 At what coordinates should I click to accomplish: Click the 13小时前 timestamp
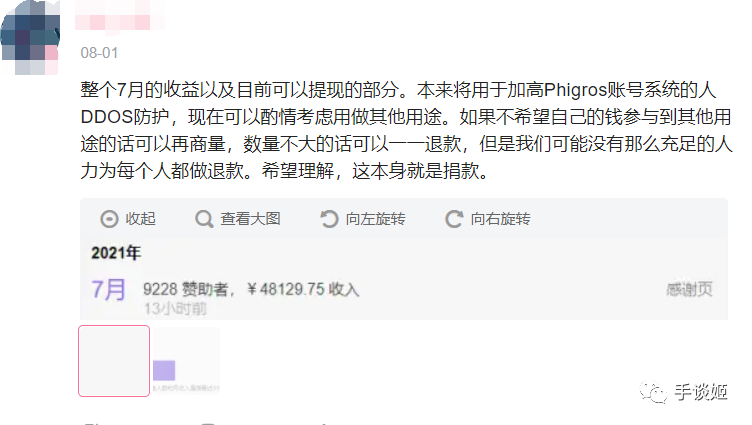pos(175,309)
